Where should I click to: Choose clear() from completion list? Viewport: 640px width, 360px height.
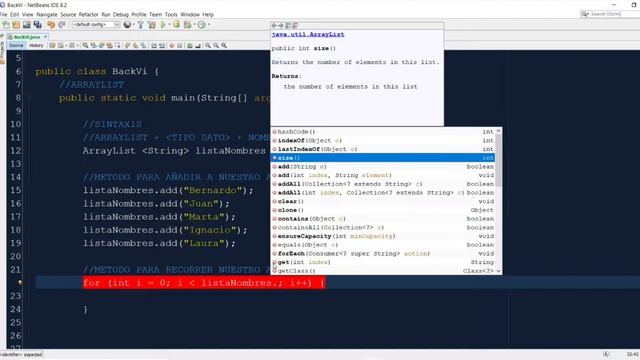tap(383, 201)
